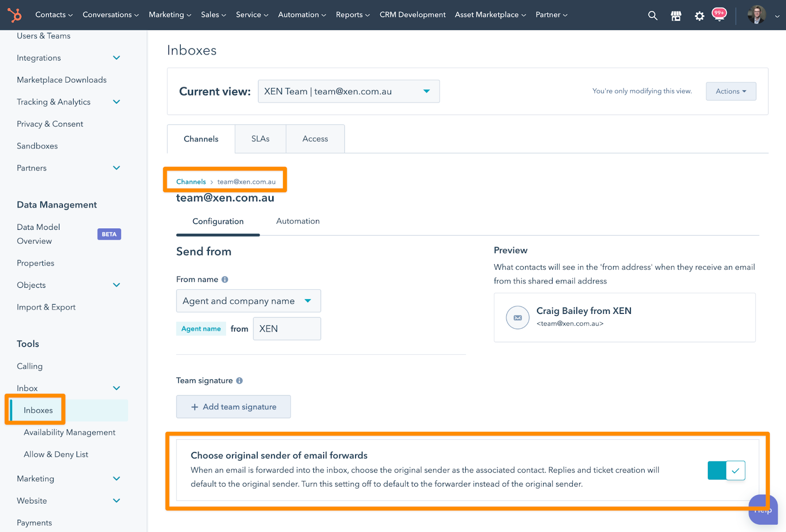The image size is (786, 532).
Task: Open notifications with the 99+ badge
Action: click(x=719, y=15)
